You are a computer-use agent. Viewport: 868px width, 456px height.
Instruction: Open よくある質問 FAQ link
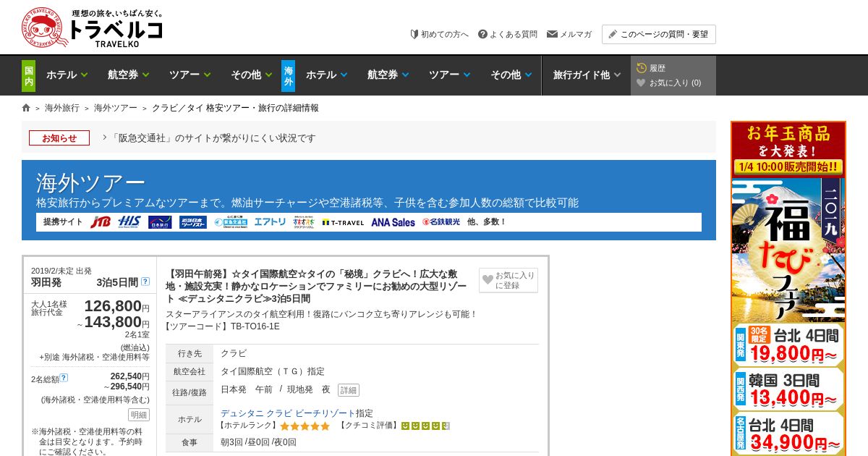coord(508,34)
